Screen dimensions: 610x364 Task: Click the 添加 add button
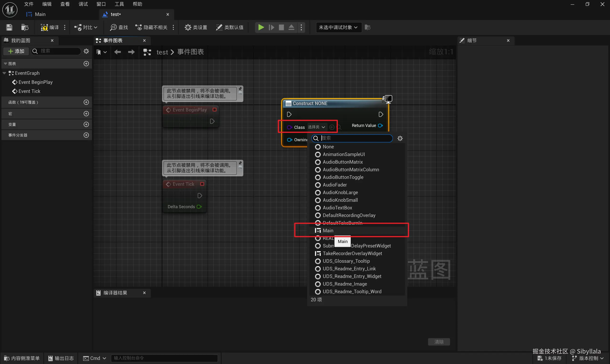[16, 51]
